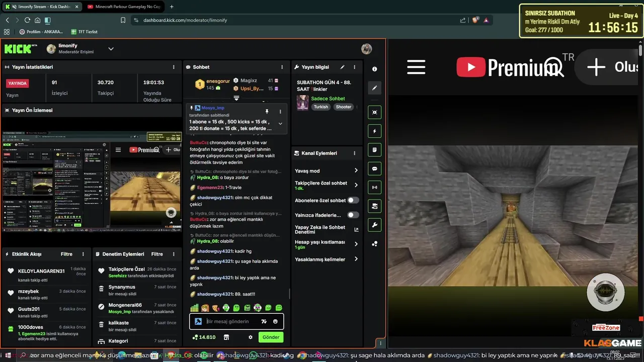Switch channel using the limonify dropdown chevron
Image resolution: width=644 pixels, height=362 pixels.
point(111,49)
